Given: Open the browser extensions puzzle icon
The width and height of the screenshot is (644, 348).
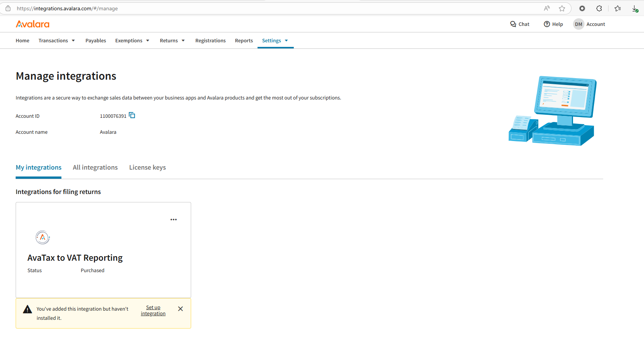Looking at the screenshot, I should click(599, 8).
